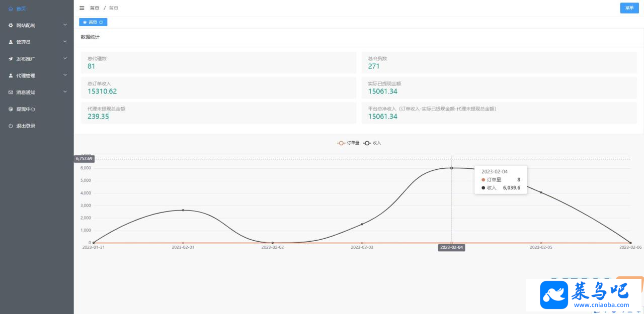
Task: Click the last 首页 breadcrumb text
Action: click(114, 8)
